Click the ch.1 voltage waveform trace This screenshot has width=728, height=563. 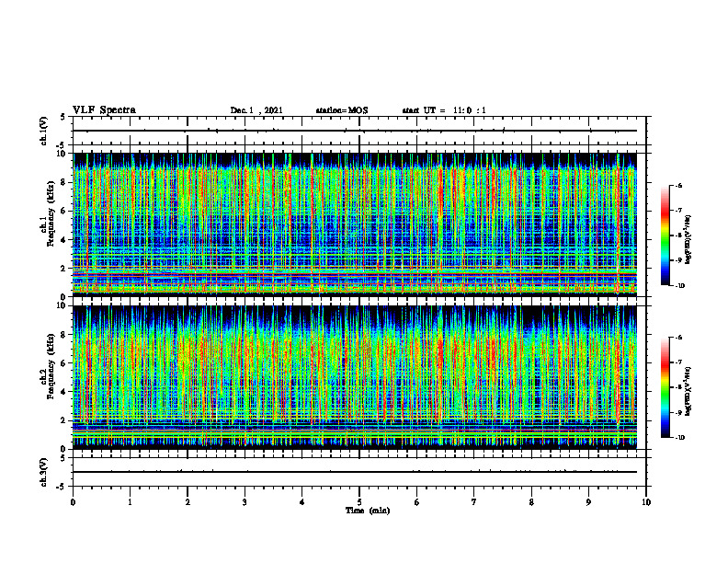click(x=355, y=131)
